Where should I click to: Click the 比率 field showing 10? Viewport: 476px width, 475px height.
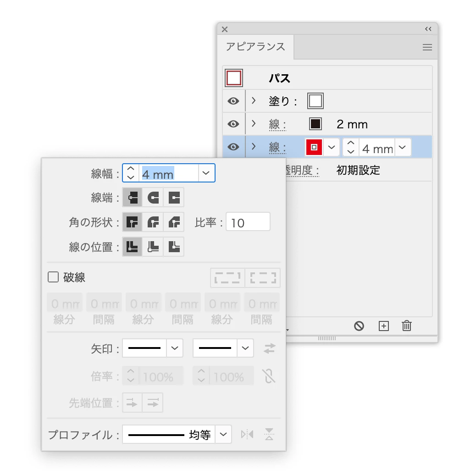[248, 222]
